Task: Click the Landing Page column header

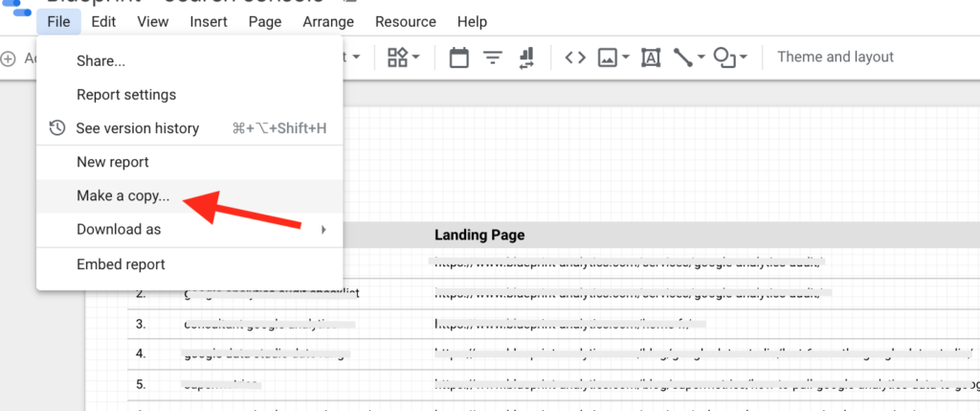Action: point(479,235)
